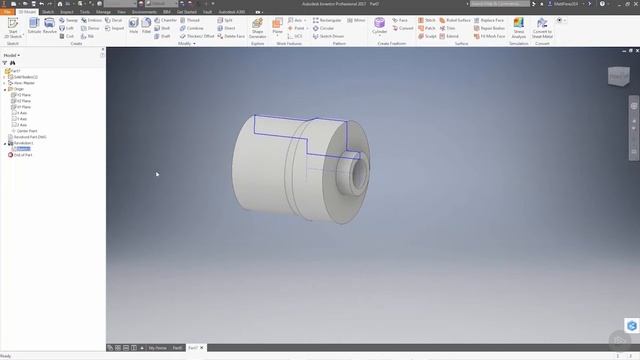Expand the View: Master node

pyautogui.click(x=5, y=83)
